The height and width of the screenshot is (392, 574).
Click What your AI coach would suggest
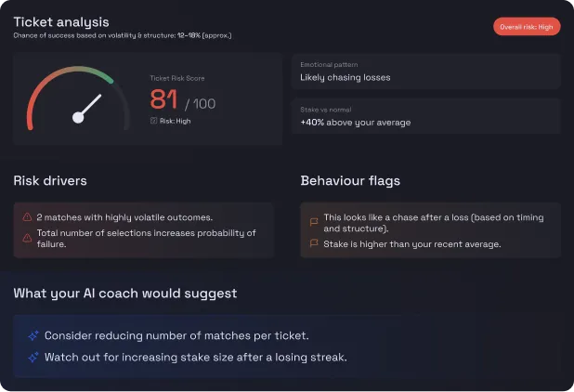pyautogui.click(x=124, y=294)
